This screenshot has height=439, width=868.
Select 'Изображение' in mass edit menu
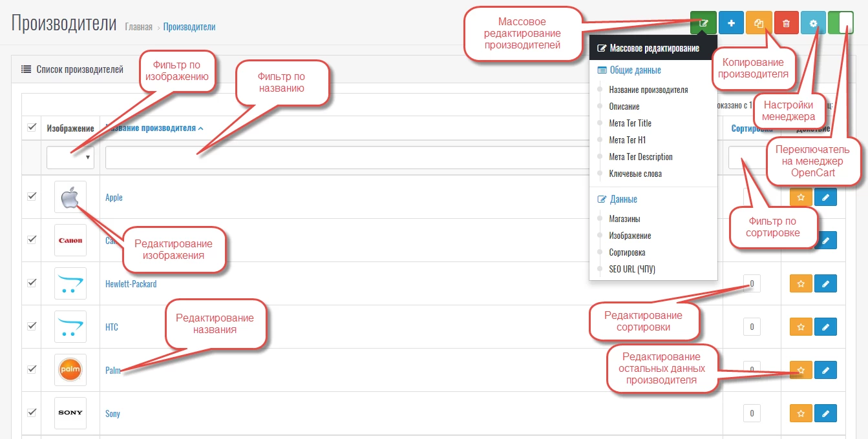tap(630, 236)
